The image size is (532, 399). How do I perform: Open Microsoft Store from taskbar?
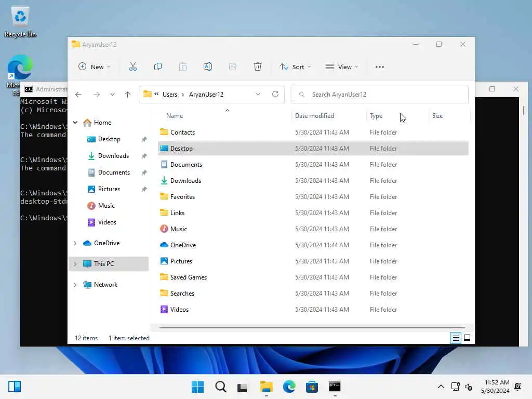click(312, 387)
